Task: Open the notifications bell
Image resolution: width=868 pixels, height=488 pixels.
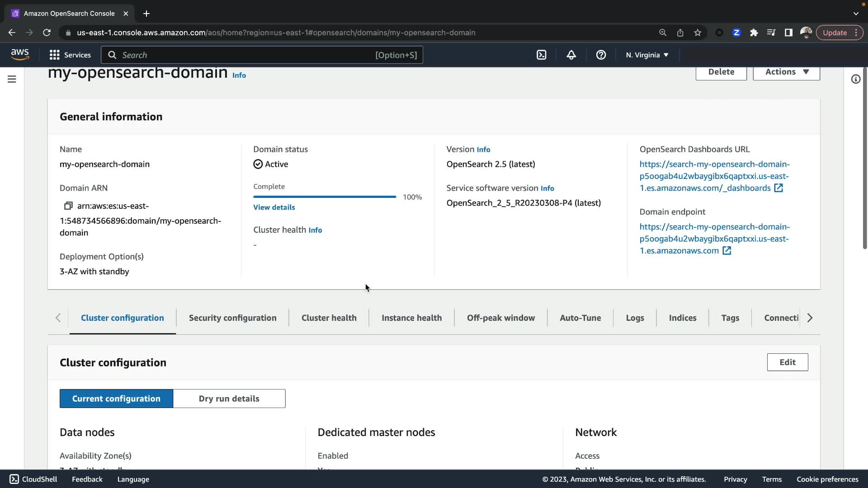Action: coord(571,55)
